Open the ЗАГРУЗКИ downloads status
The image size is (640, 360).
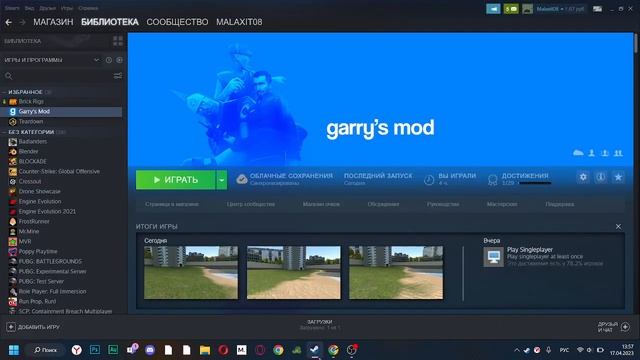tap(320, 324)
